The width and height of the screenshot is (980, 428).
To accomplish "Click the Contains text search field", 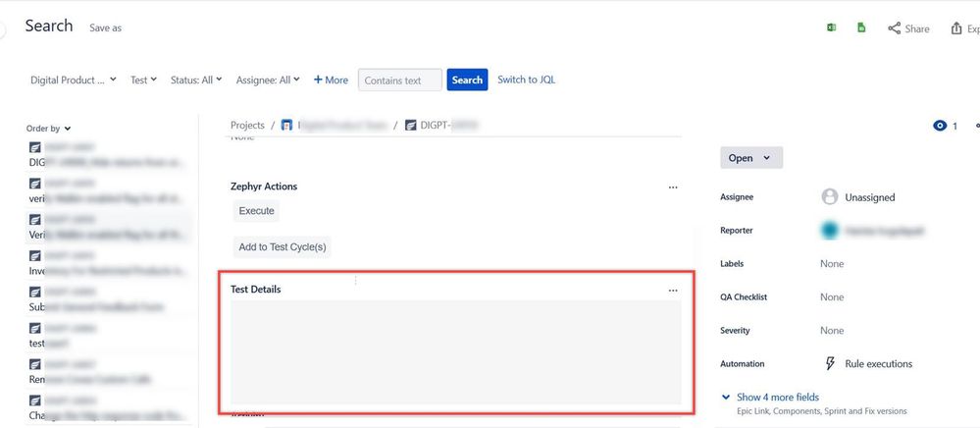I will pyautogui.click(x=400, y=80).
